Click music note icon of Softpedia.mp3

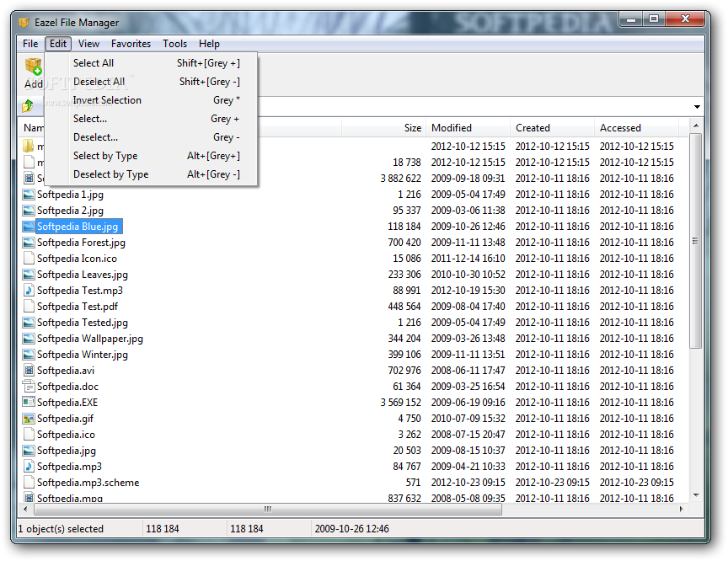29,467
